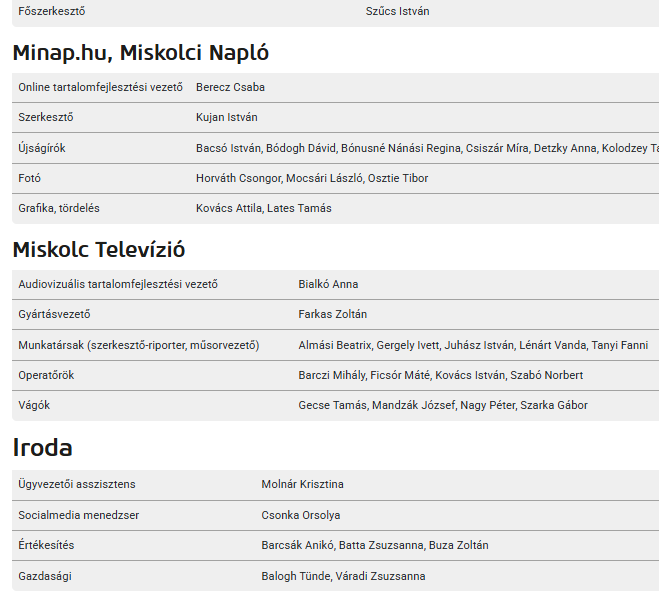
Task: Select the 'Főszerkesztő' label cell
Action: pyautogui.click(x=52, y=11)
